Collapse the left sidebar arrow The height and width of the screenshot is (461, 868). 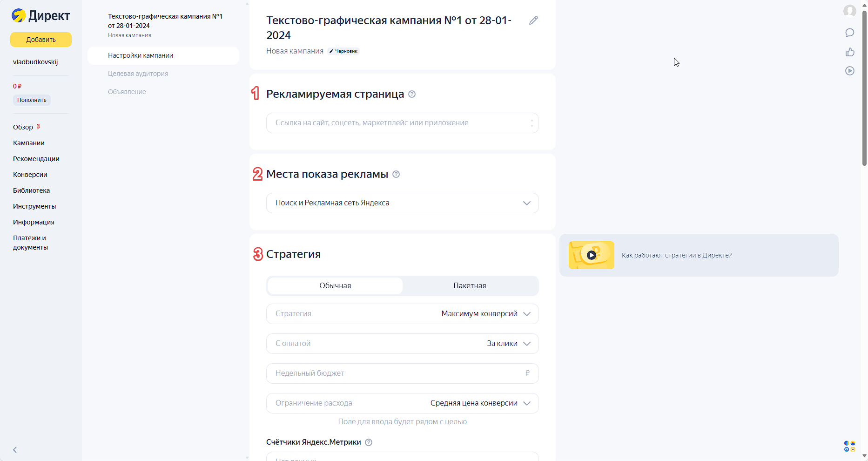click(x=15, y=450)
